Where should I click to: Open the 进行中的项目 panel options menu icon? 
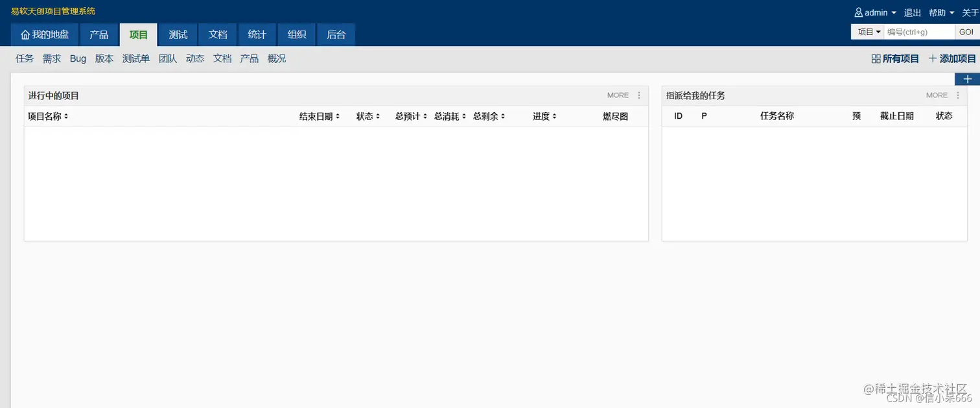[639, 95]
